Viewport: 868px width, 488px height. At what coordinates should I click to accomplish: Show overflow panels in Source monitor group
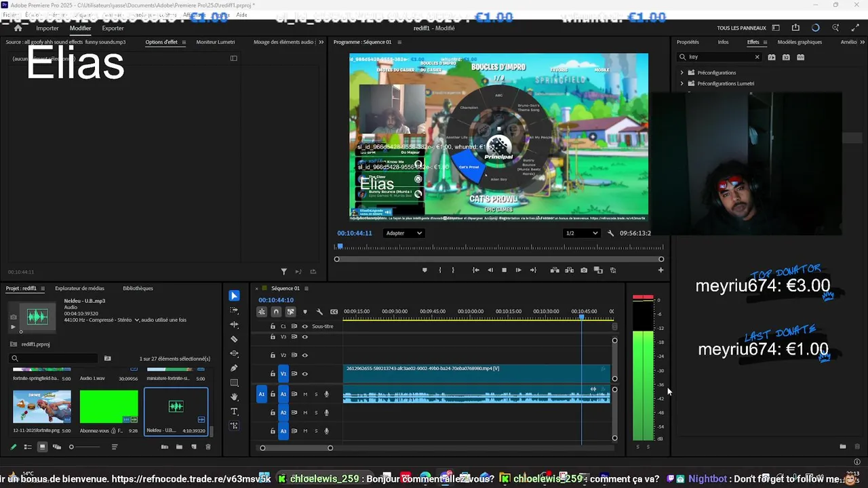(321, 42)
